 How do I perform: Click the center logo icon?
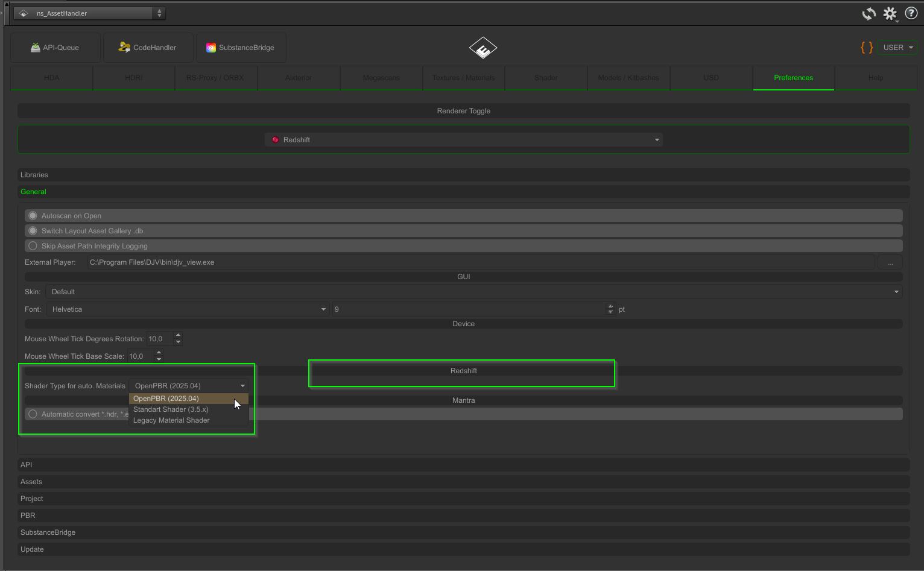pos(483,48)
